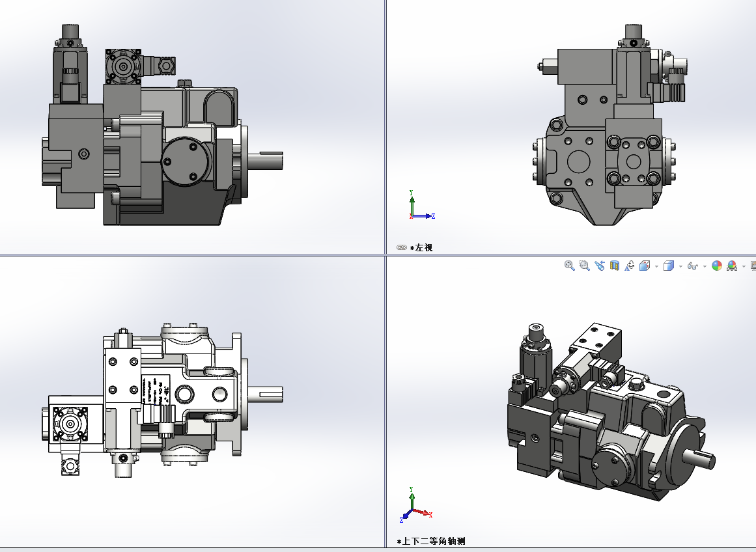Click the nameplate on the bottom-left view pump
The width and height of the screenshot is (756, 552).
[156, 391]
